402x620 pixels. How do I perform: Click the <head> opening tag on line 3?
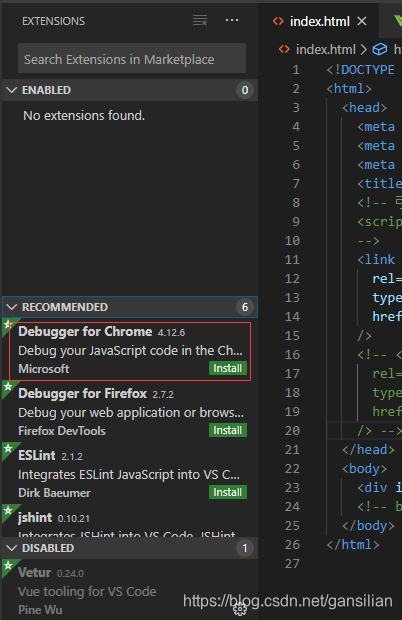click(x=364, y=108)
